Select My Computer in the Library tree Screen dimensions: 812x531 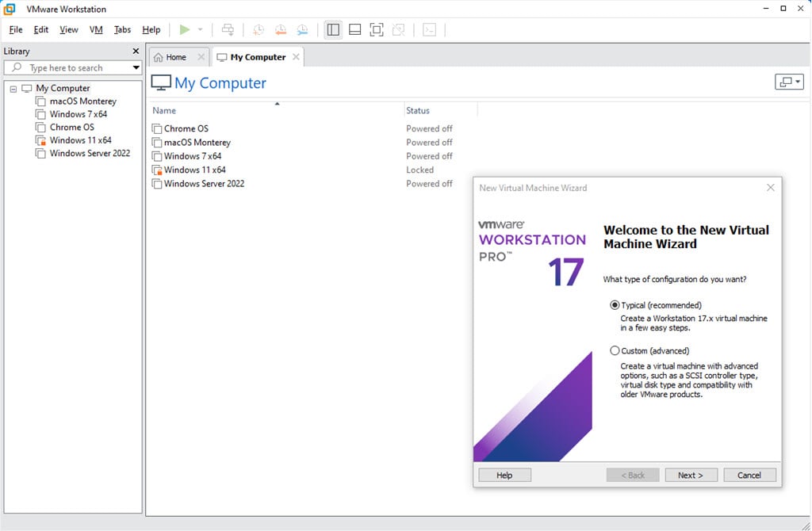tap(63, 89)
